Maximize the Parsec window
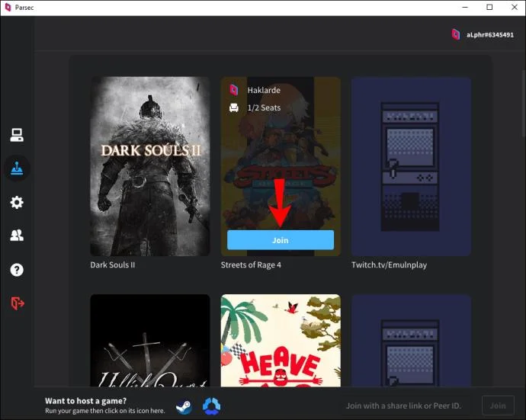526x420 pixels. click(489, 7)
